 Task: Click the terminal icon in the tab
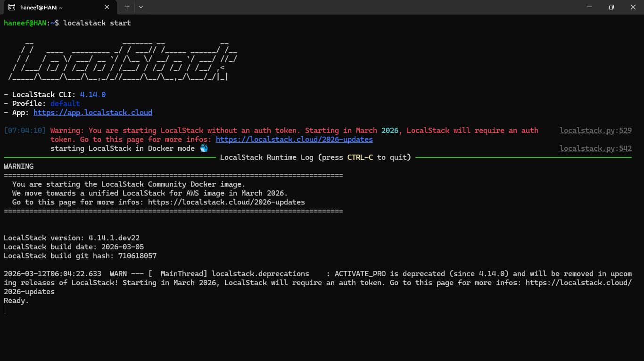(12, 7)
